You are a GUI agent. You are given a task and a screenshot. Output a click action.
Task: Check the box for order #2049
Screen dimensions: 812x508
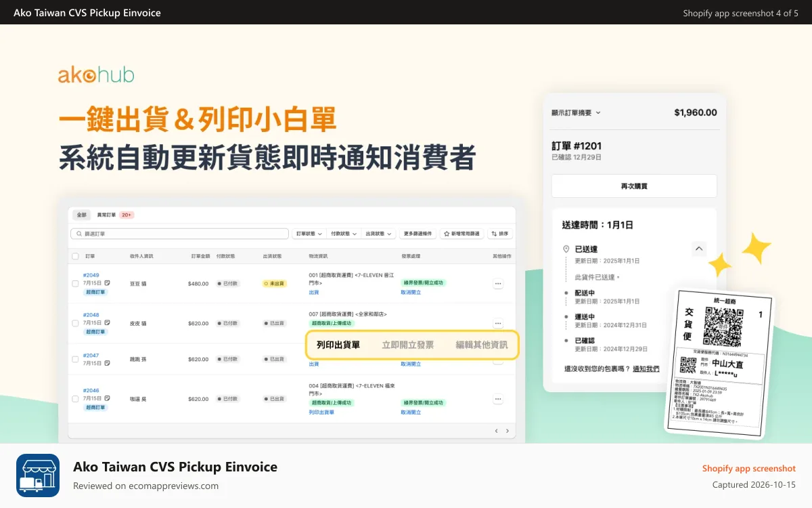point(75,284)
